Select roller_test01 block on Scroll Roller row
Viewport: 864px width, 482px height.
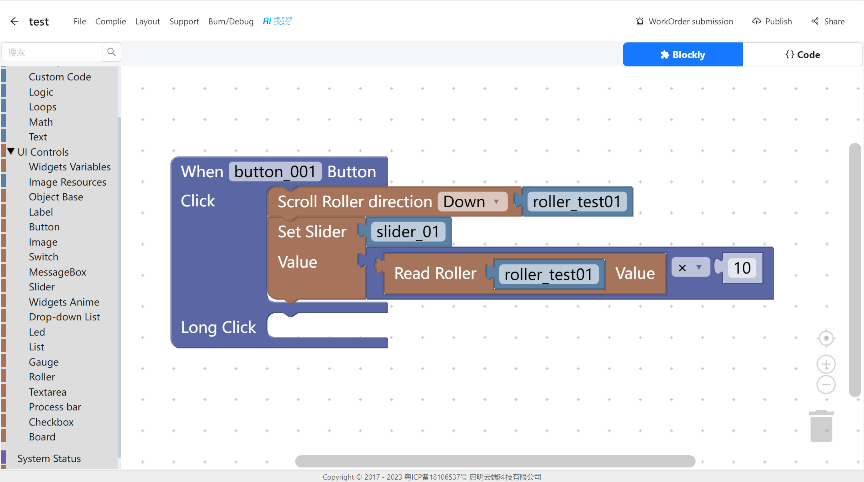(576, 202)
